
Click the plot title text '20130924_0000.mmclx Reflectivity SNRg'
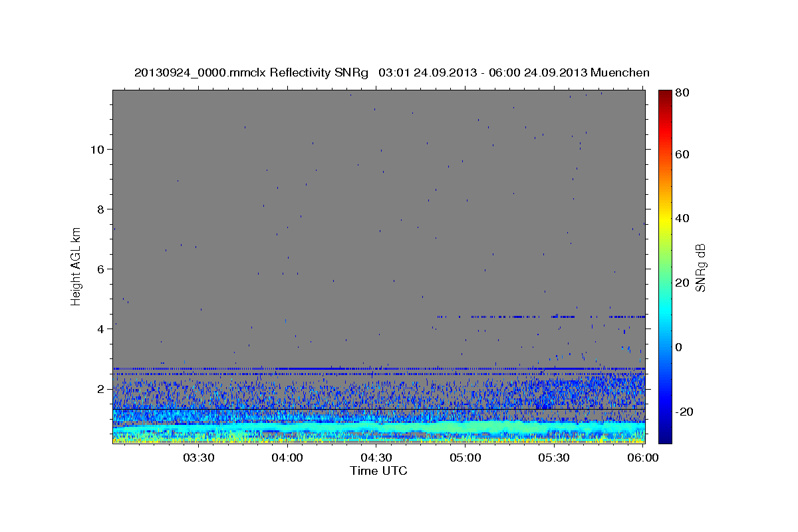pos(251,72)
